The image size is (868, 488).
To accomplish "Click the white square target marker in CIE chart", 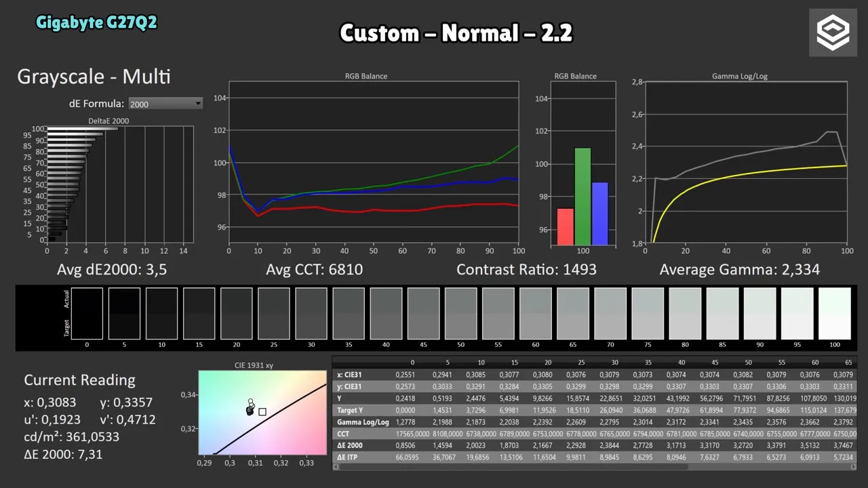I will click(x=262, y=411).
